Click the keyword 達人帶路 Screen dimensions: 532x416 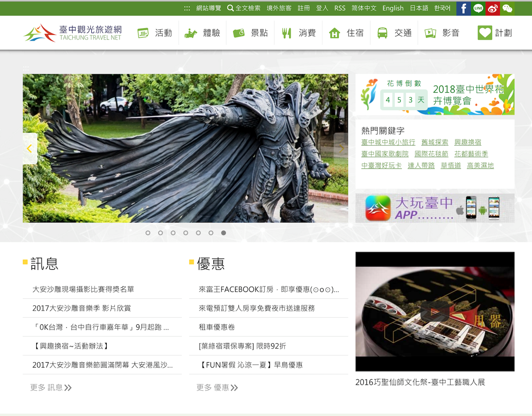coord(421,165)
